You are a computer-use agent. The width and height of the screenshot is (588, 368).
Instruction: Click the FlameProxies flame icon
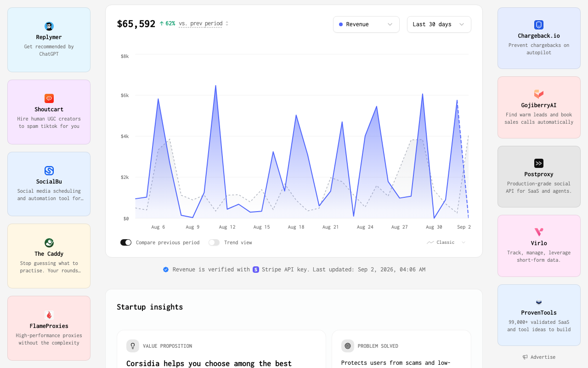[49, 315]
